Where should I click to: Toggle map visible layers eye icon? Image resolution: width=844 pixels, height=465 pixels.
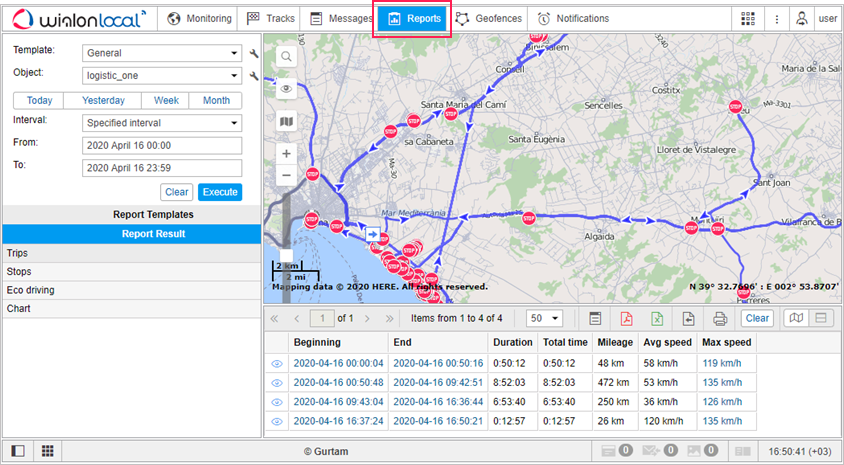286,89
